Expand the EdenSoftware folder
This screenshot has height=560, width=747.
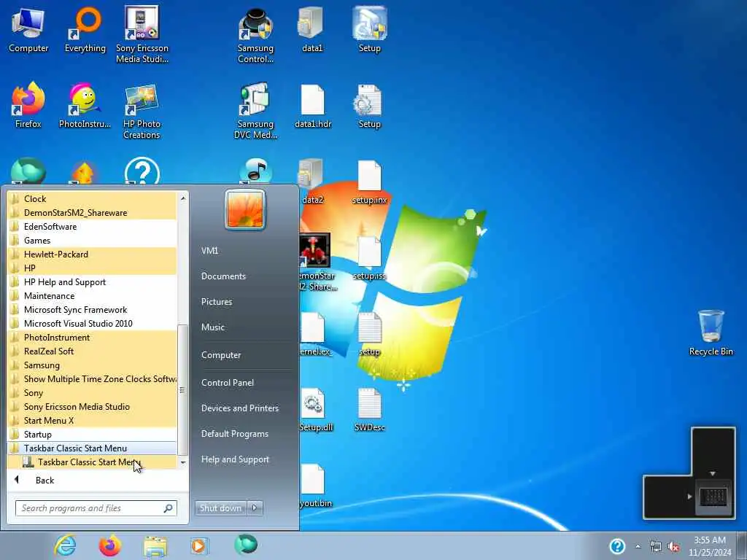(x=92, y=226)
